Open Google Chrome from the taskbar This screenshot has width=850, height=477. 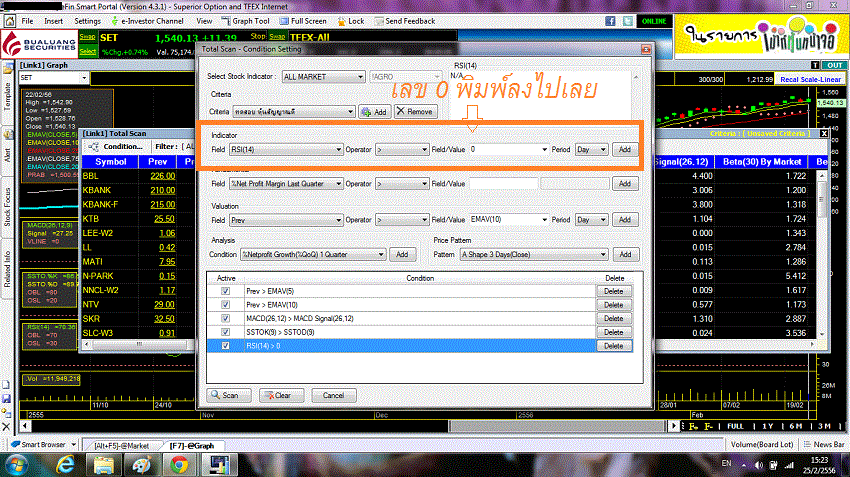pos(179,465)
